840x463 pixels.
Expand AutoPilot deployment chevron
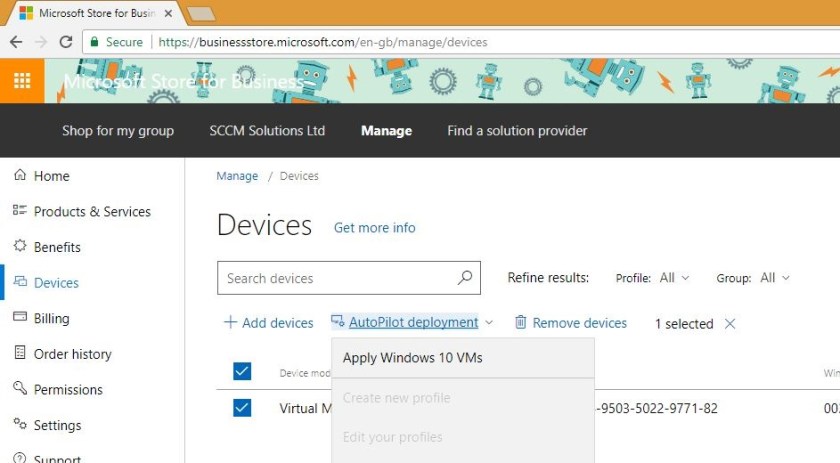pos(489,323)
